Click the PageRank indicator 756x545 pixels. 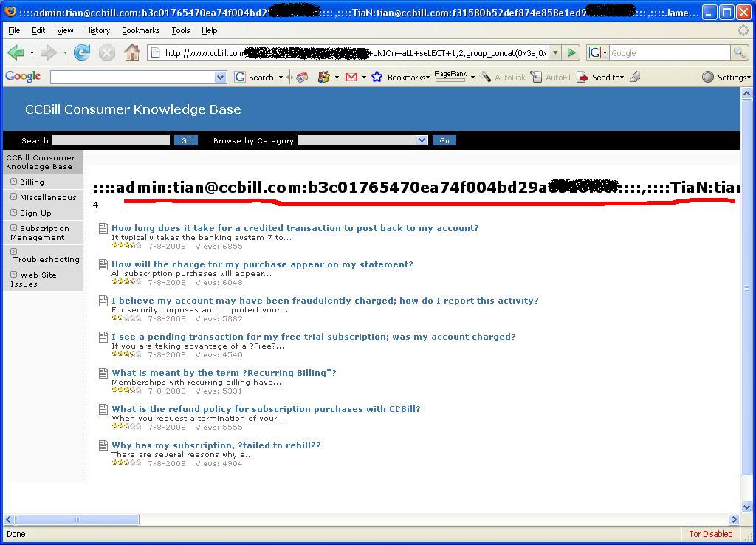click(450, 76)
